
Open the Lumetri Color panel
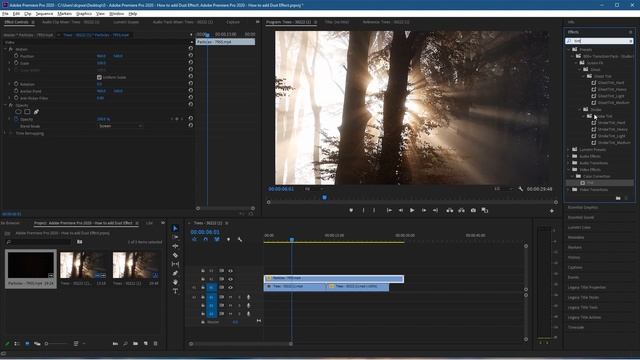pyautogui.click(x=579, y=227)
